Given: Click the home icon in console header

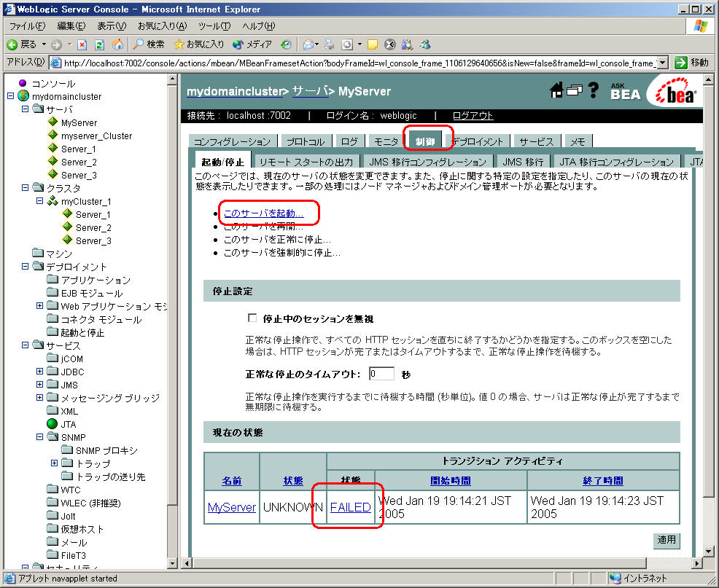Looking at the screenshot, I should pyautogui.click(x=556, y=90).
